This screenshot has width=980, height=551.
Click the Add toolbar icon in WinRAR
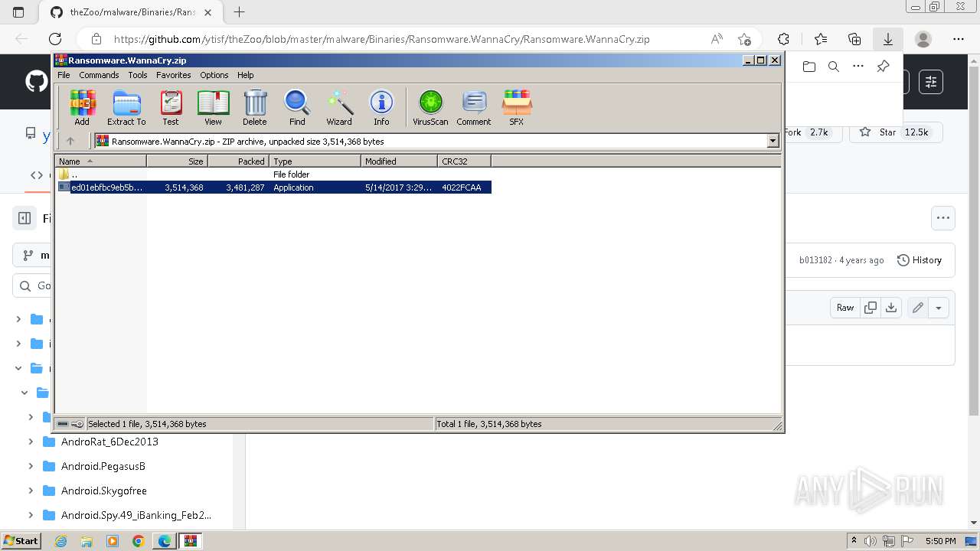[x=82, y=108]
